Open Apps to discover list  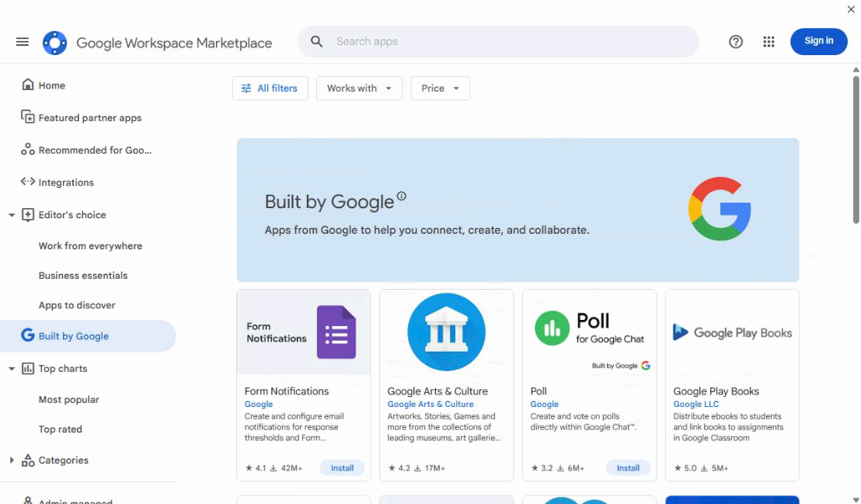pos(77,305)
